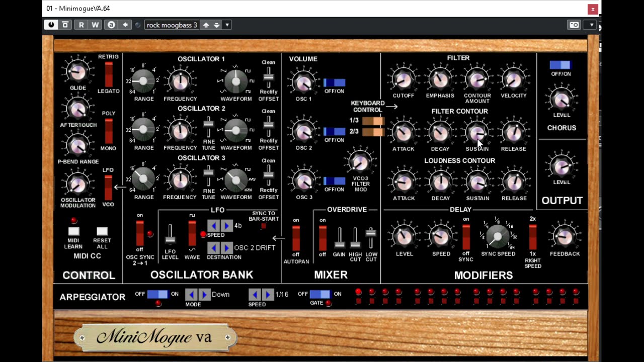Click the snapshot camera icon
Viewport: 644px width, 362px height.
[x=574, y=25]
